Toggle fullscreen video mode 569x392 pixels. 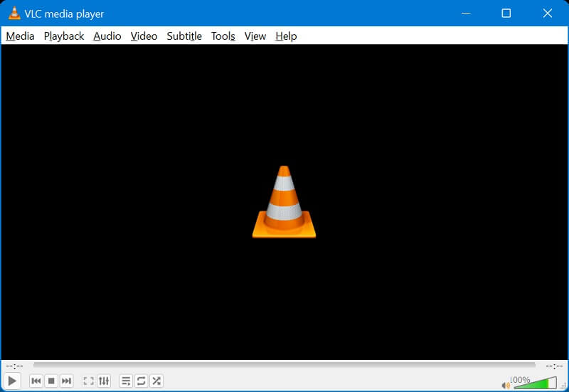pyautogui.click(x=88, y=381)
